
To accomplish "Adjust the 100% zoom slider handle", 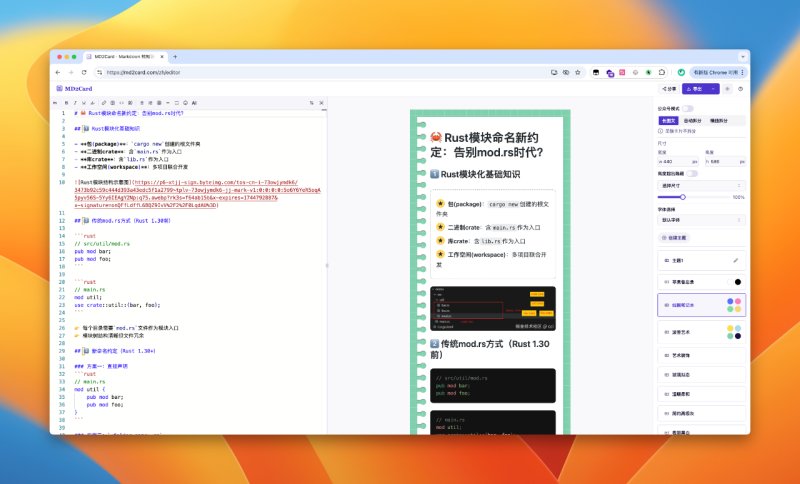I will click(683, 197).
